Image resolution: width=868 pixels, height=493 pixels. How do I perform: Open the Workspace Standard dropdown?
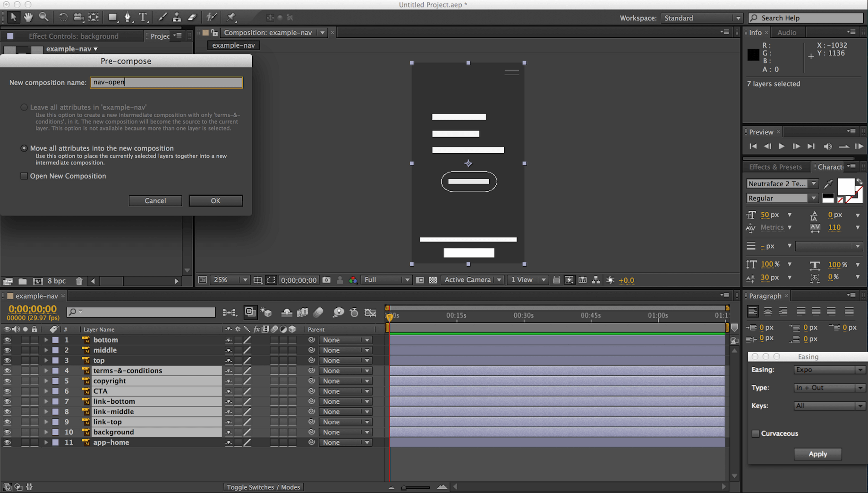[x=701, y=18]
